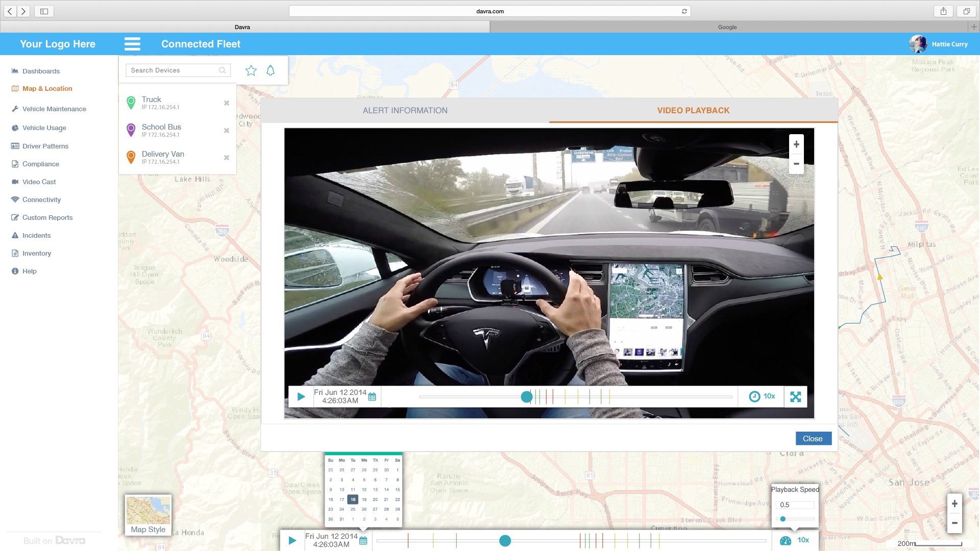Image resolution: width=980 pixels, height=551 pixels.
Task: Remove School Bus from the device list
Action: pos(227,131)
